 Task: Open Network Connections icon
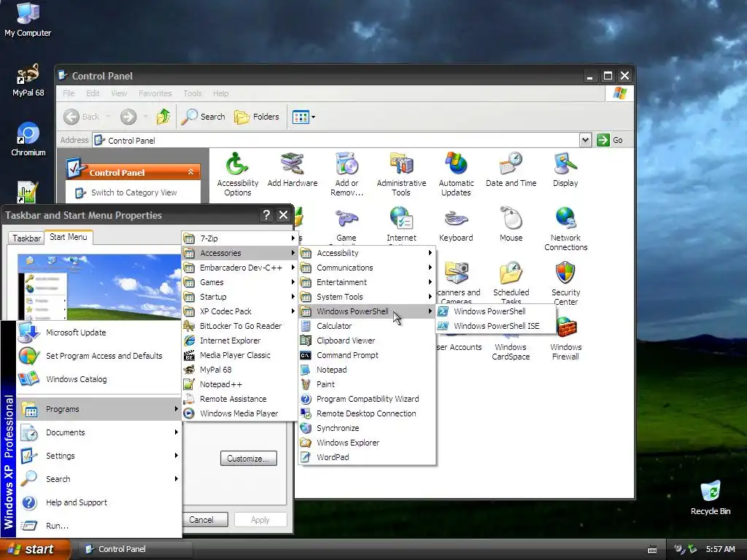click(565, 228)
